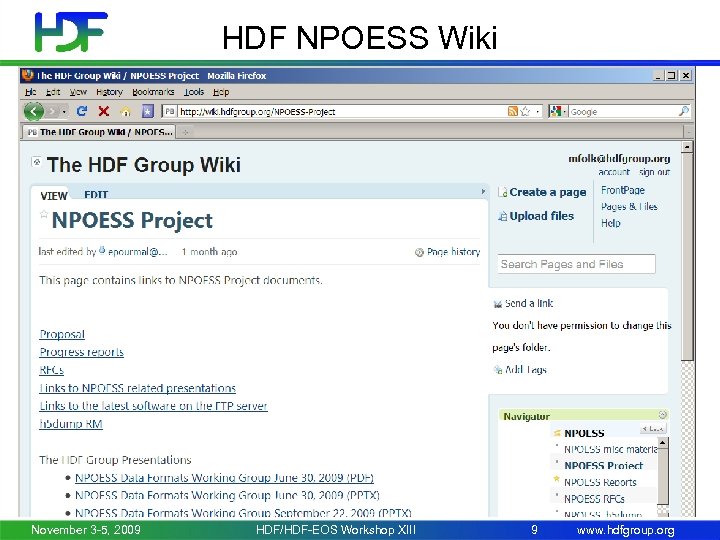Click the RSS feed icon in address bar
Screen dimensions: 720x540
pyautogui.click(x=513, y=111)
